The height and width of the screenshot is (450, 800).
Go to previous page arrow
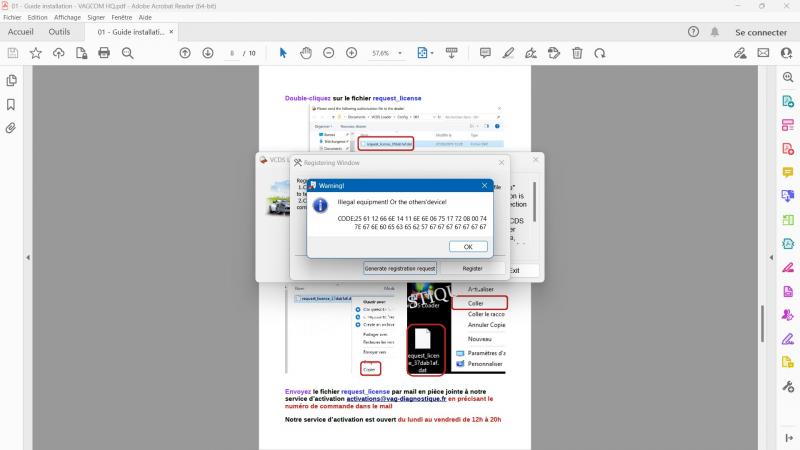(185, 53)
